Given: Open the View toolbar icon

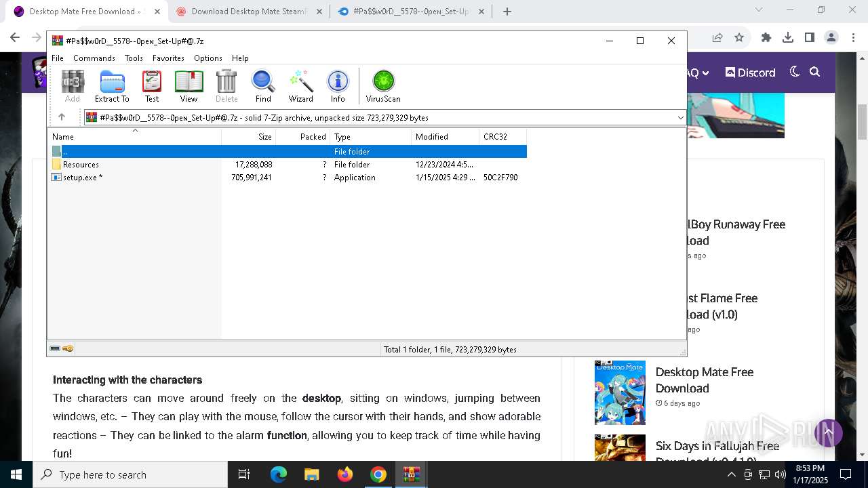Looking at the screenshot, I should pyautogui.click(x=189, y=86).
